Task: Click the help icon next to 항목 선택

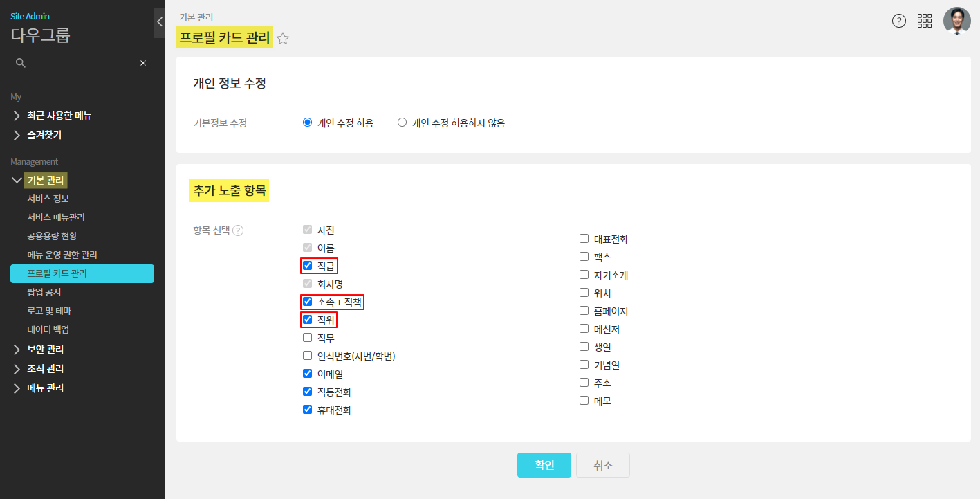Action: [238, 230]
